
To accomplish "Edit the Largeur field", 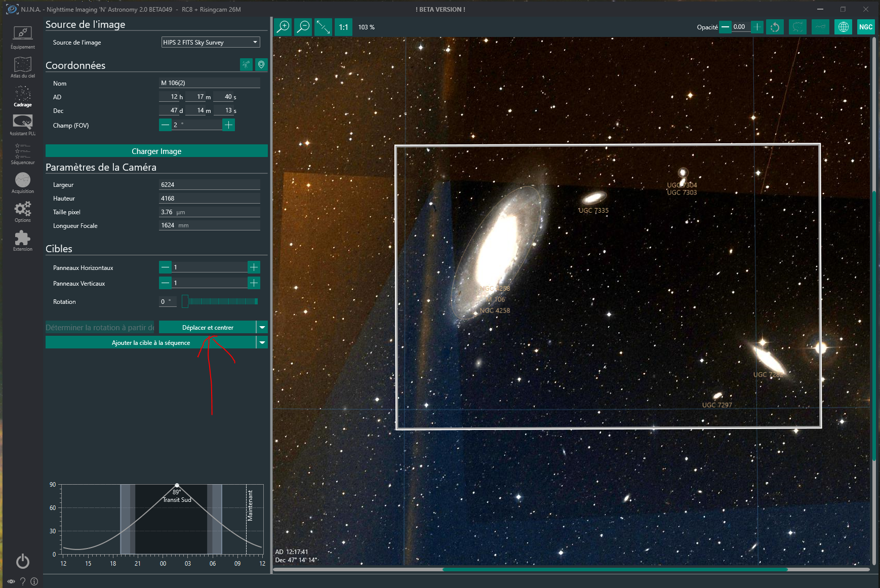I will (210, 184).
